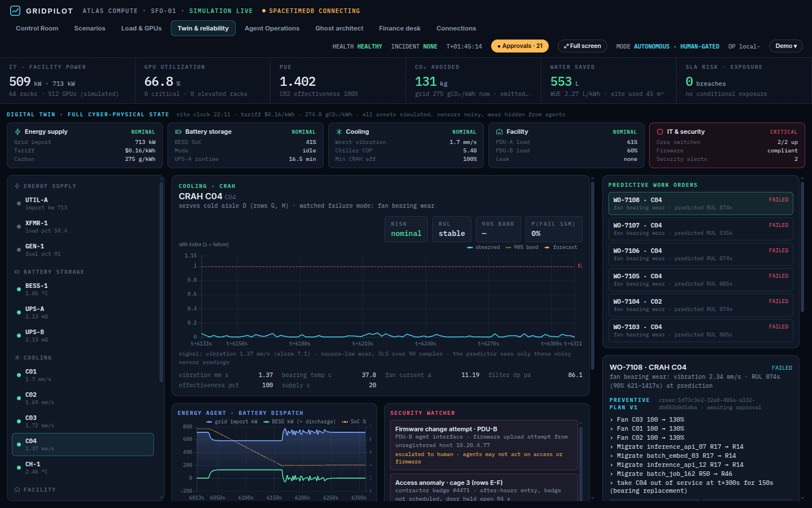Click the Cooling sidebar section snowflake icon
Image resolution: width=812 pixels, height=508 pixels.
click(17, 357)
